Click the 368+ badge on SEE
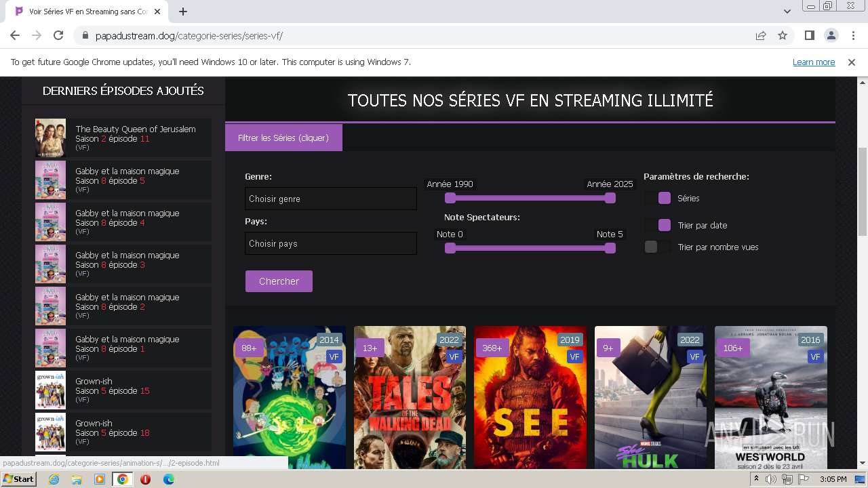Screen dimensions: 868x488 (x=492, y=348)
